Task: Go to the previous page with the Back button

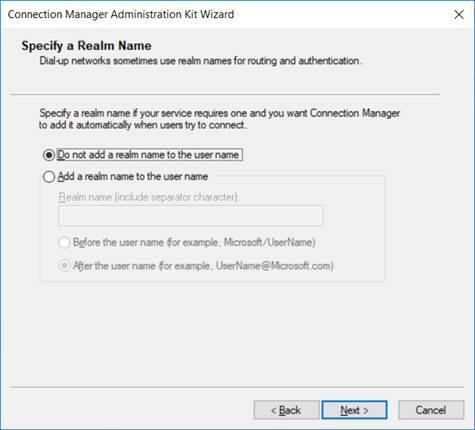Action: tap(286, 410)
